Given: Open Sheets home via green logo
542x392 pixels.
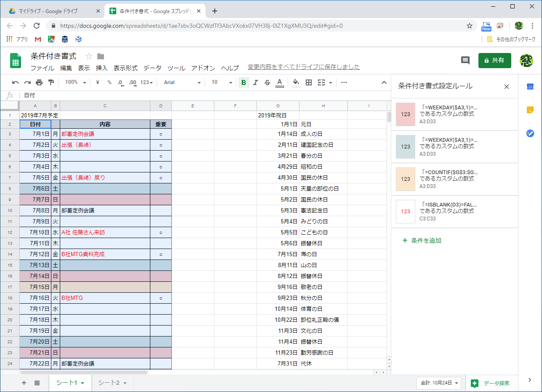Looking at the screenshot, I should [x=16, y=61].
